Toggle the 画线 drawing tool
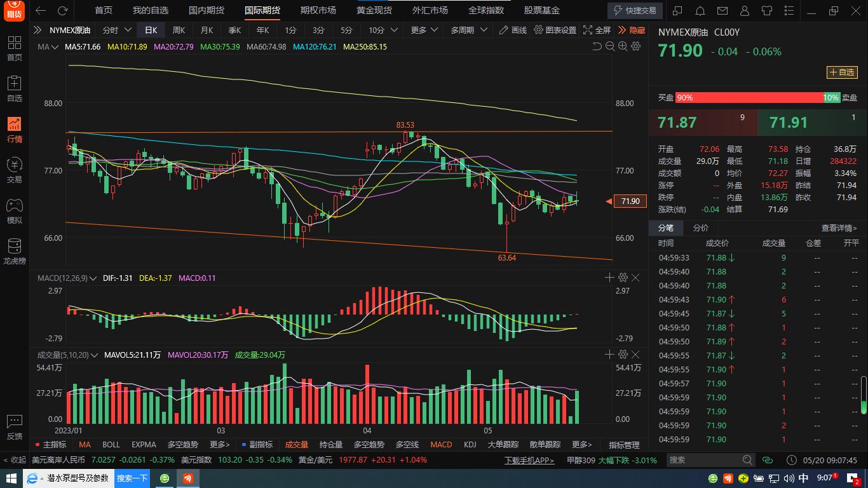Screen dimensions: 868x488 (513, 30)
